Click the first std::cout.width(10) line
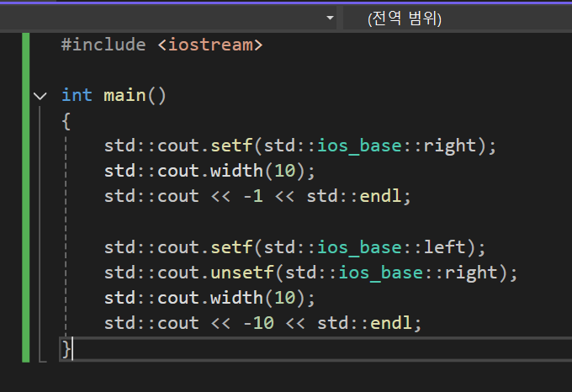The image size is (572, 392). [209, 171]
